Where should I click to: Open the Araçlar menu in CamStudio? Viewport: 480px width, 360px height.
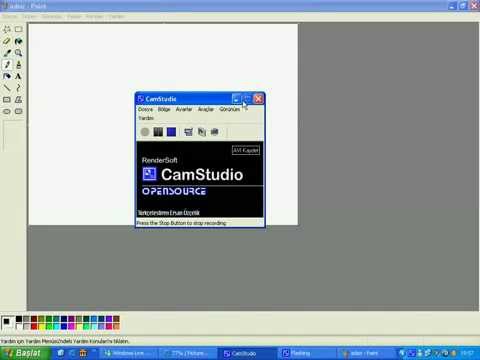206,109
